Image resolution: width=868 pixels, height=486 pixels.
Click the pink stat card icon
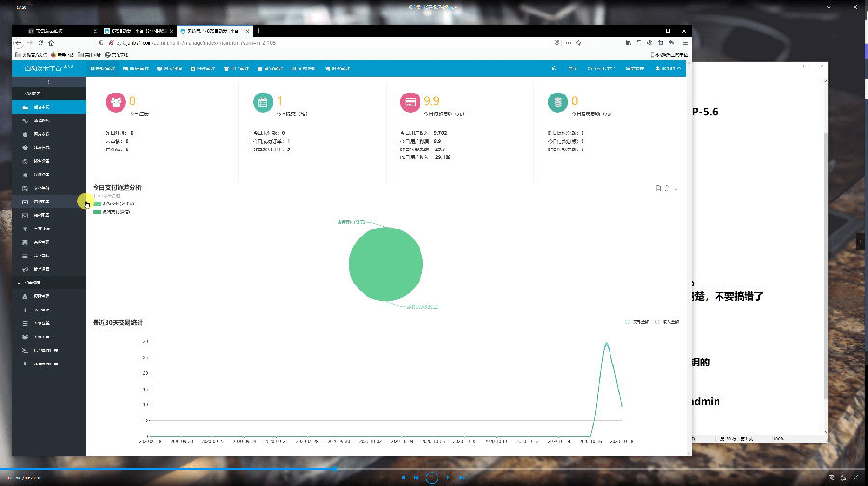click(116, 103)
